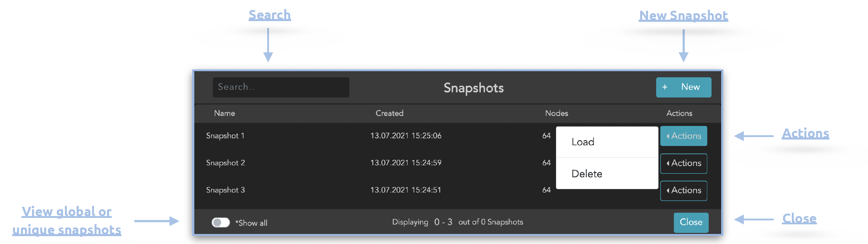
Task: Click the plus icon on New button
Action: [x=664, y=87]
